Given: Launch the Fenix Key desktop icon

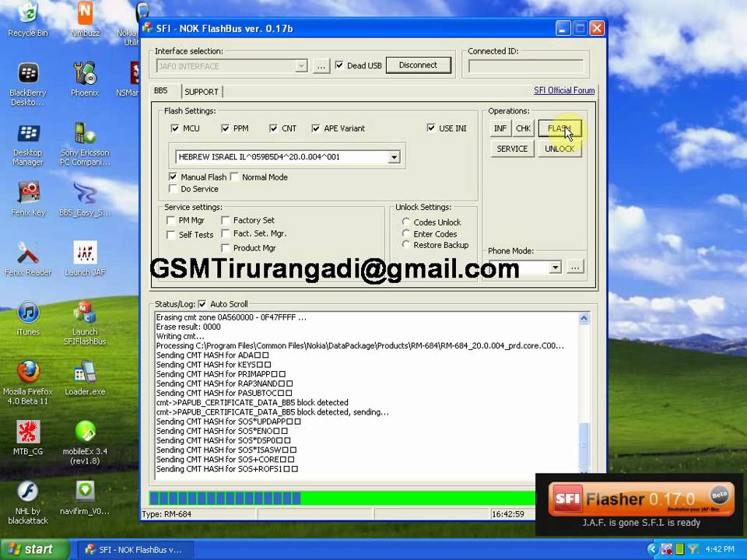Looking at the screenshot, I should (28, 199).
